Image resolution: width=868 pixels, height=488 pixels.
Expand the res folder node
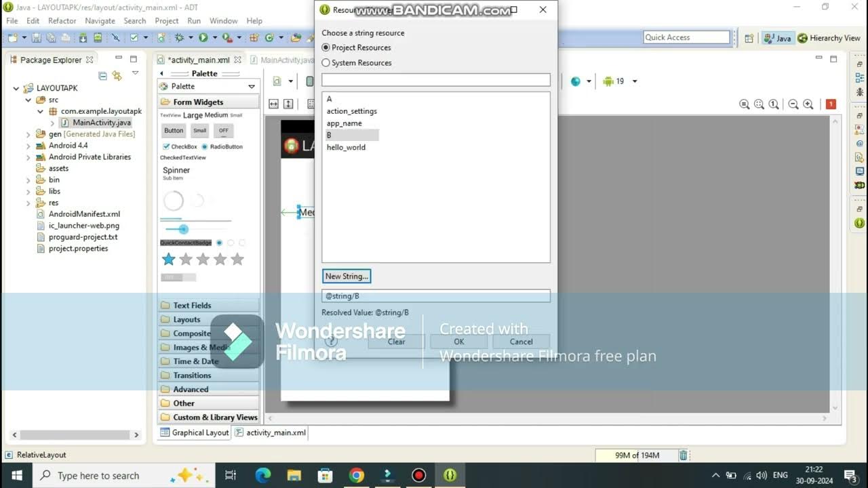pyautogui.click(x=28, y=203)
